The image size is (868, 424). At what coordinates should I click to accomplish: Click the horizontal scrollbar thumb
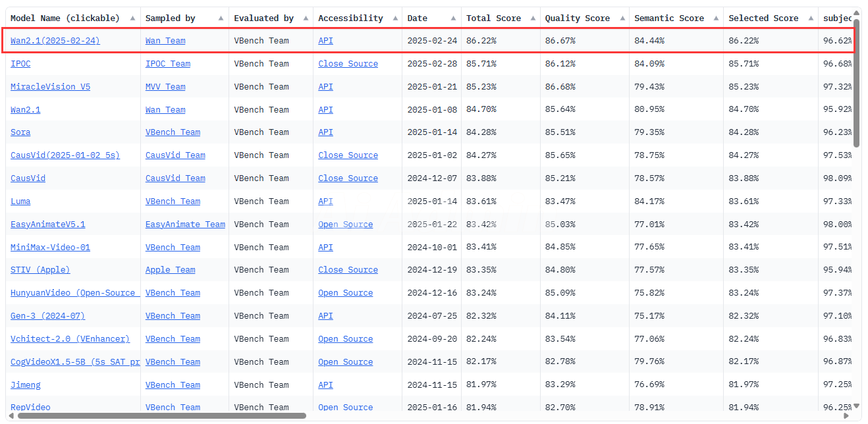[161, 416]
